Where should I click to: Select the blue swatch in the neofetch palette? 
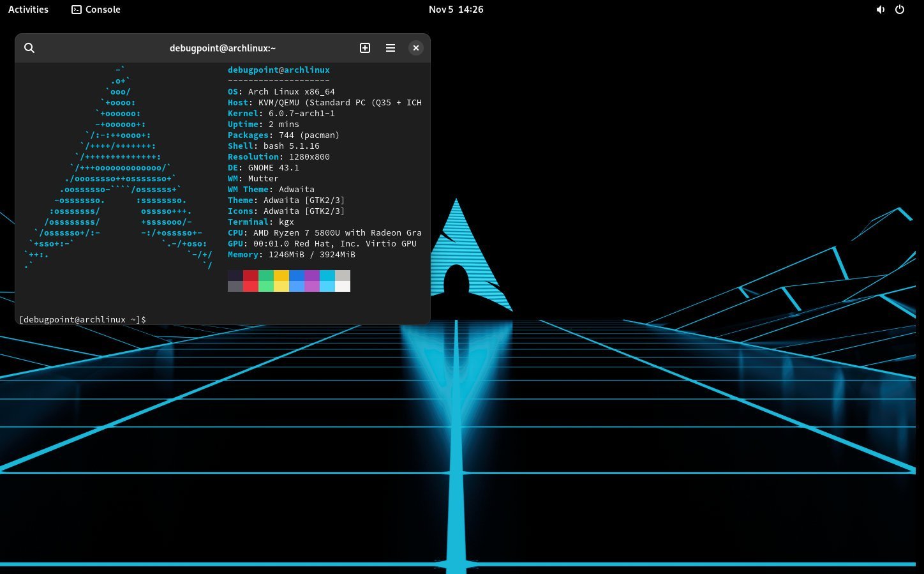point(297,275)
